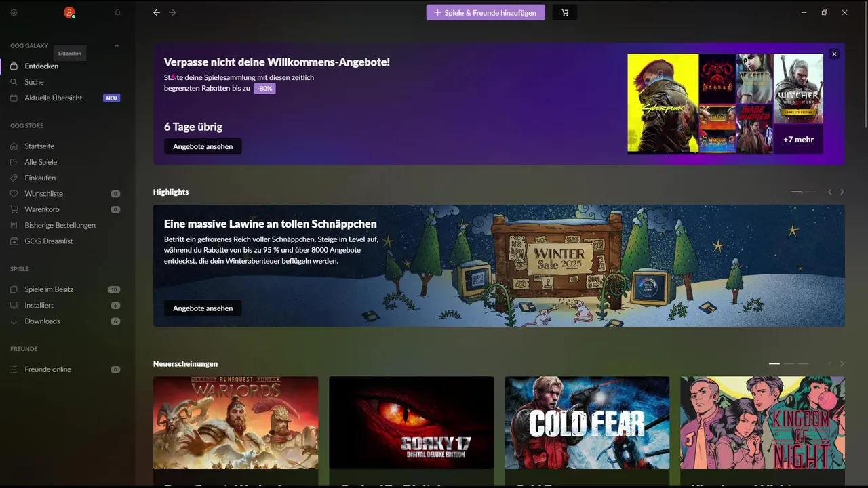Click the NEU badge beside Aktuelle Übersicht
The width and height of the screenshot is (868, 488).
pos(112,98)
